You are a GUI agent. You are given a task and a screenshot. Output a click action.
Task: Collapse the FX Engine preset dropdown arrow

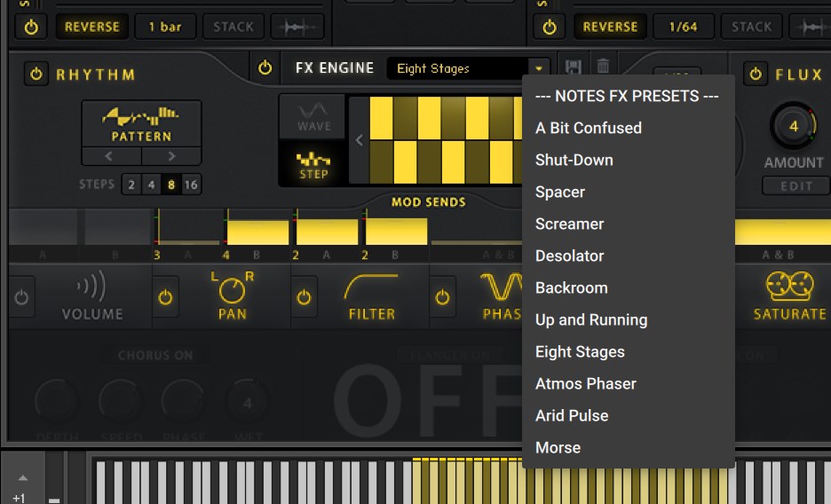click(538, 68)
